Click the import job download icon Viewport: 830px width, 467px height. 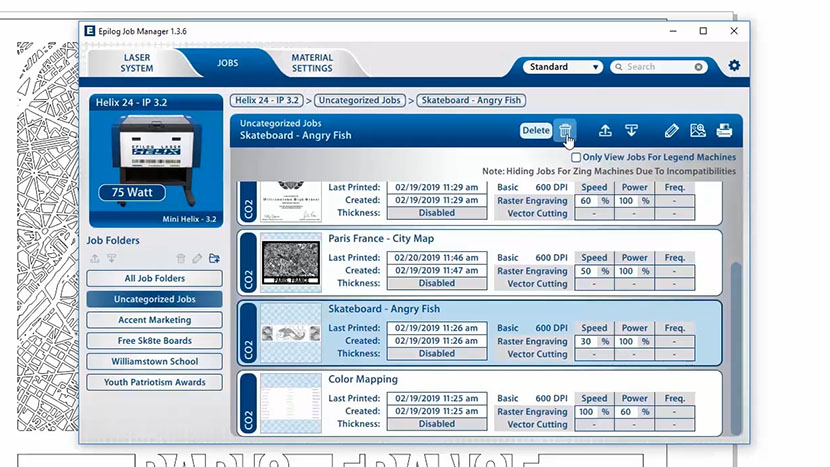pyautogui.click(x=632, y=130)
